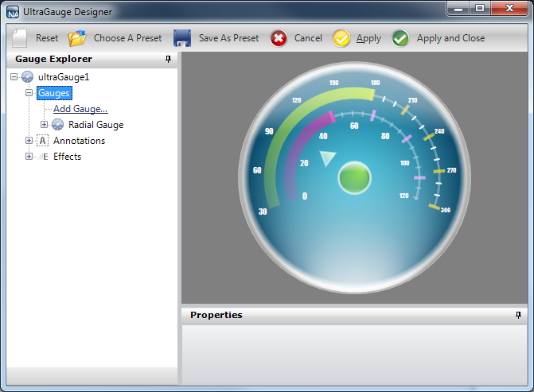Select the Annotations tree item
The height and width of the screenshot is (392, 534).
(x=80, y=141)
